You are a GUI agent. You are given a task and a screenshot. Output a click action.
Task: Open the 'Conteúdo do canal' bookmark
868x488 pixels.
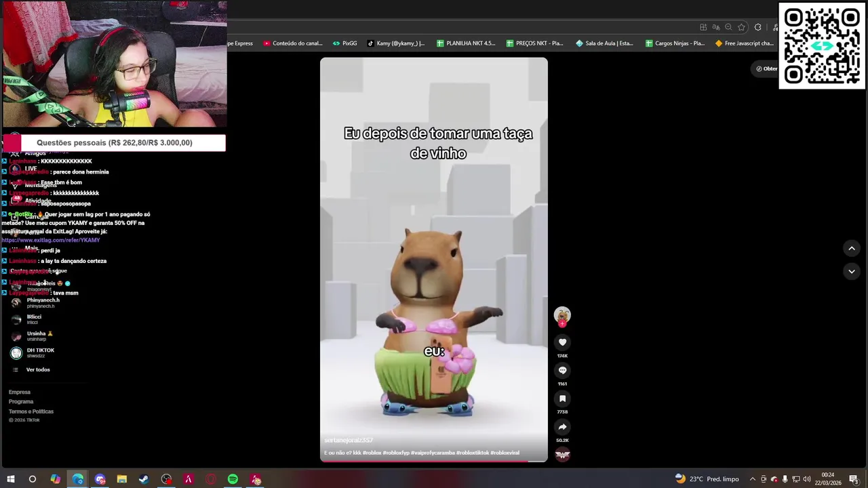click(x=293, y=43)
